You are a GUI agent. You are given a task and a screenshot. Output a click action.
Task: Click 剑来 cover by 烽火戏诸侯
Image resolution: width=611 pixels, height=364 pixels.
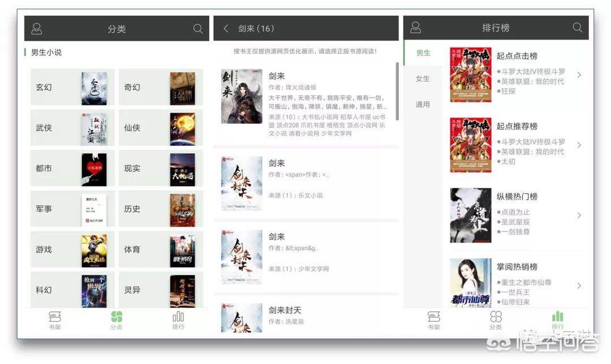pyautogui.click(x=242, y=96)
